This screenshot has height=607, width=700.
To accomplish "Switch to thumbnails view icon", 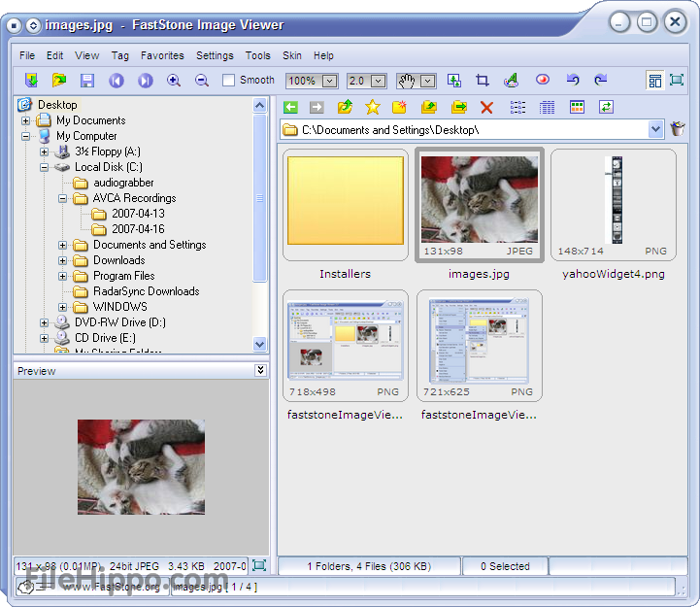I will pyautogui.click(x=577, y=107).
